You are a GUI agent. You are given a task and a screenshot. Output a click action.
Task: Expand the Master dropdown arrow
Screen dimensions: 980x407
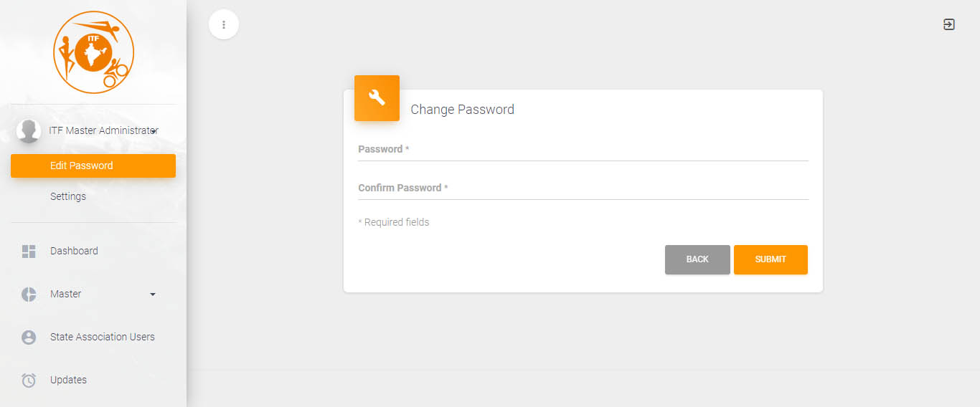pyautogui.click(x=152, y=295)
